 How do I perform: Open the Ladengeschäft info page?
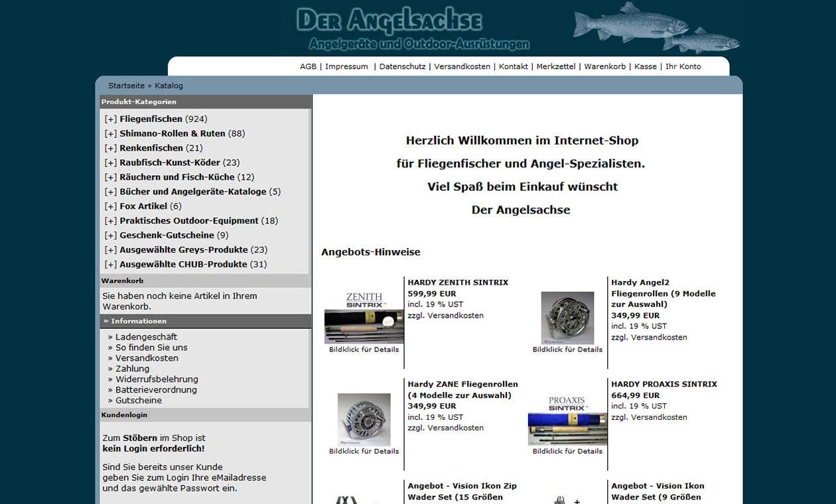tap(146, 338)
